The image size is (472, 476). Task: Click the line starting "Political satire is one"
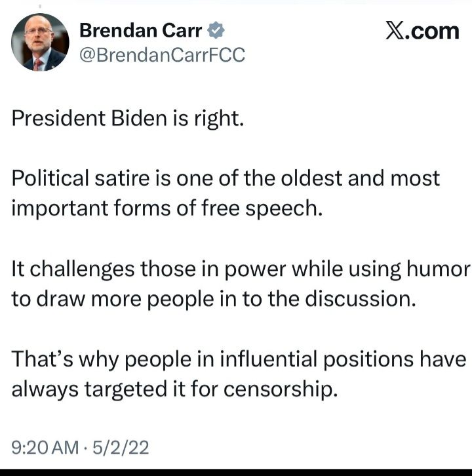tap(226, 178)
